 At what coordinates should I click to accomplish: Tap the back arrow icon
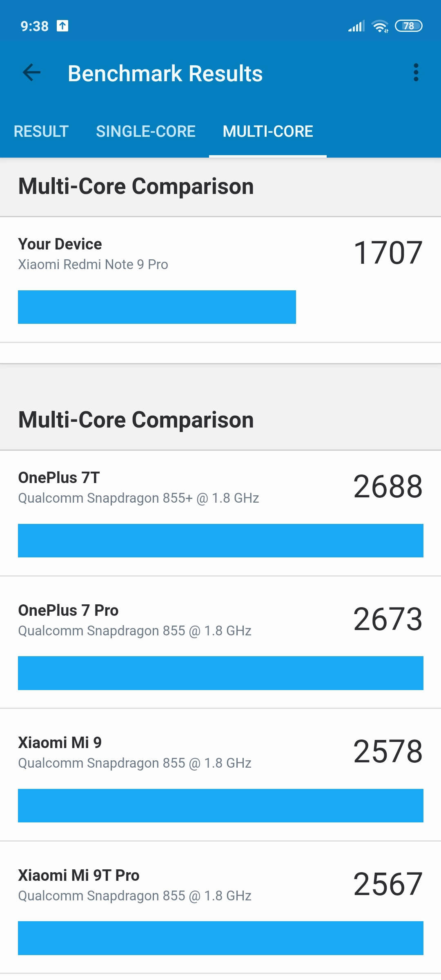point(31,73)
